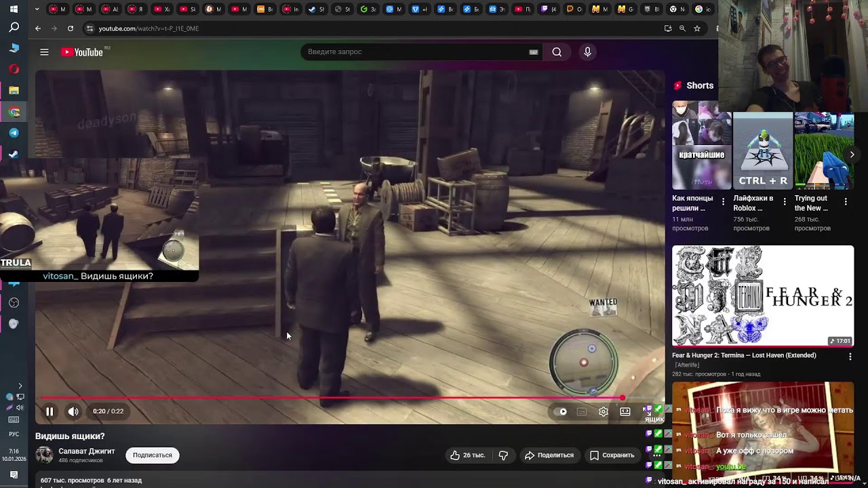
Task: Open Short 'Лайфхаки в Roblox'
Action: [x=763, y=145]
